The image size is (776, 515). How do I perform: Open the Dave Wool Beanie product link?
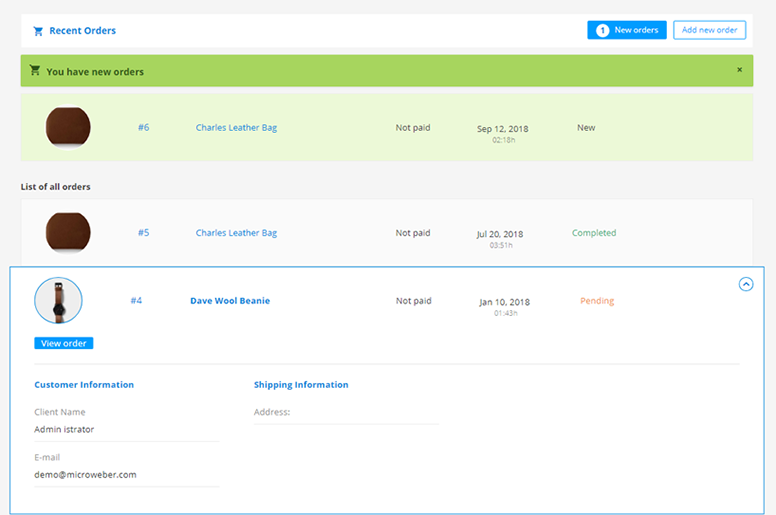tap(230, 301)
